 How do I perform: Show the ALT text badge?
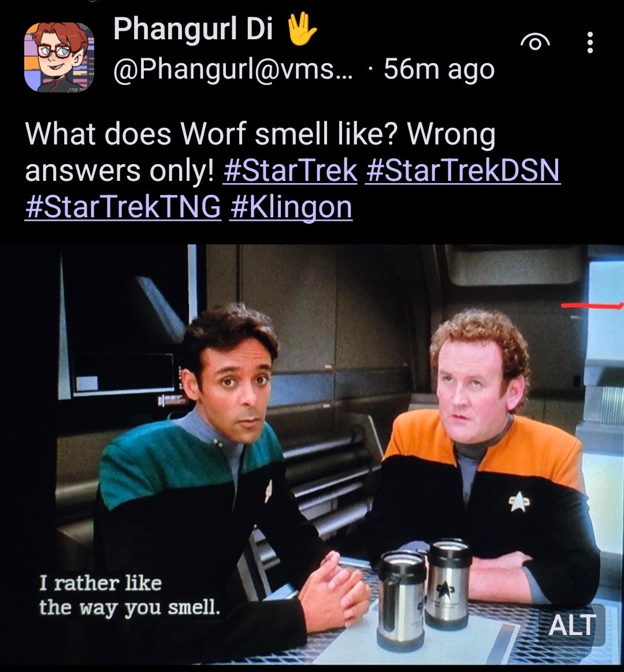tap(572, 625)
